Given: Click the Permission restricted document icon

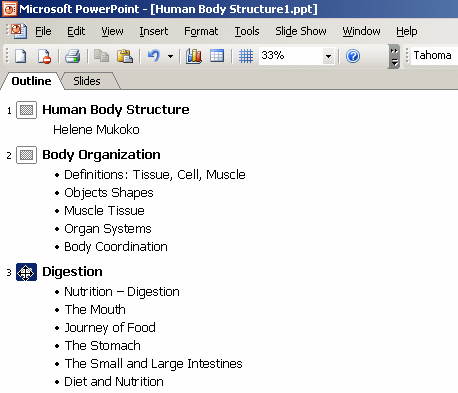Looking at the screenshot, I should (44, 56).
